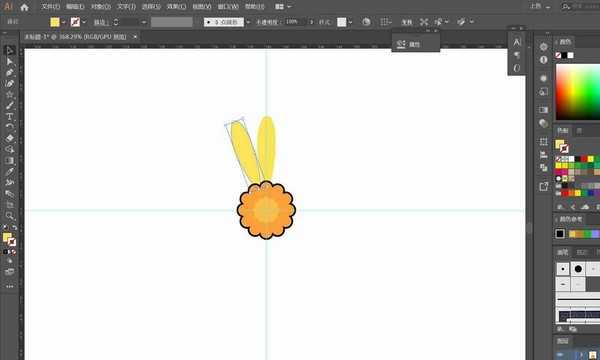Select the Selection tool in toolbar
The image size is (600, 360).
[10, 50]
